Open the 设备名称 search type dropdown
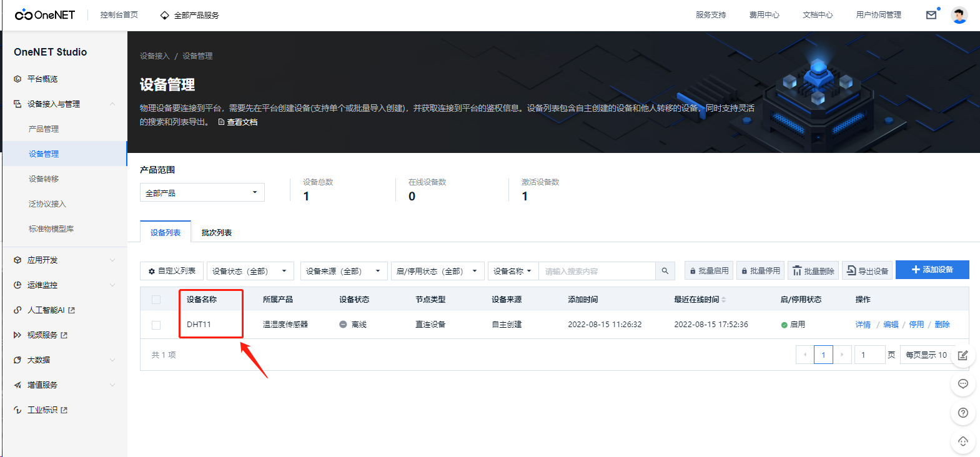This screenshot has height=457, width=980. coord(513,271)
